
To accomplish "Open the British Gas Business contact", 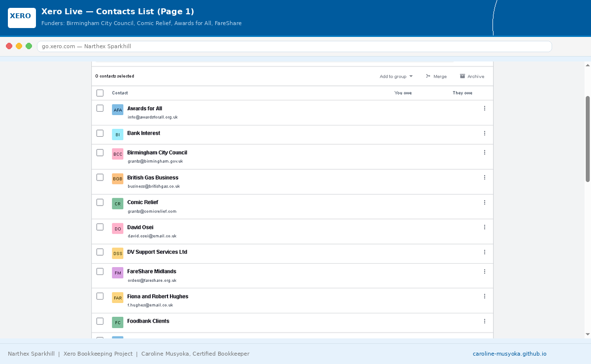I will coord(153,178).
